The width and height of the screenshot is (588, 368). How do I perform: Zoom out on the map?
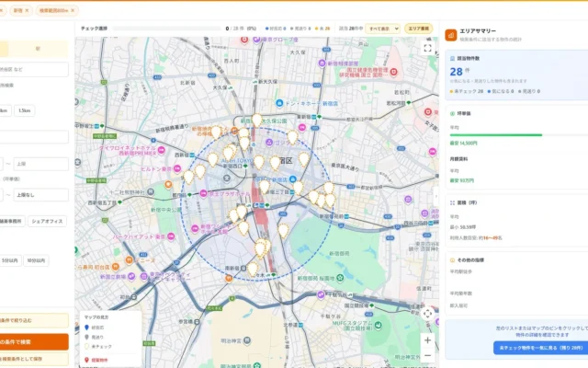pos(427,355)
